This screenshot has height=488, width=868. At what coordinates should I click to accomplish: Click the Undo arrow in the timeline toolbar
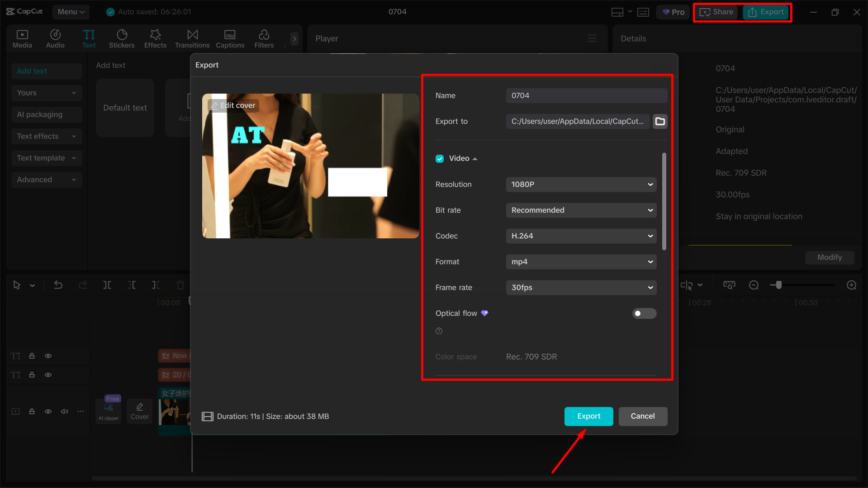tap(58, 285)
